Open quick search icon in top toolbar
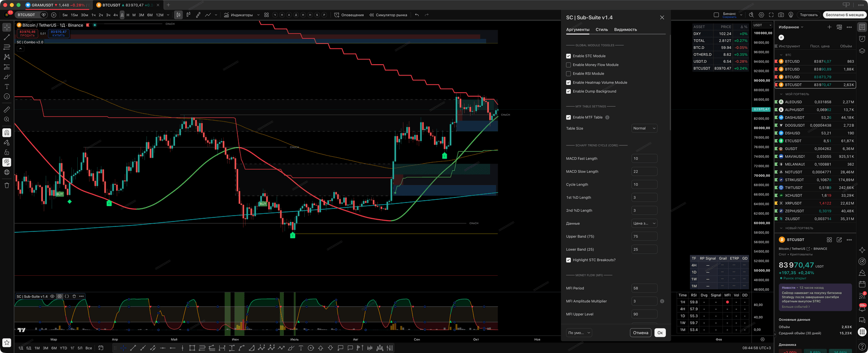The width and height of the screenshot is (868, 353). click(751, 15)
